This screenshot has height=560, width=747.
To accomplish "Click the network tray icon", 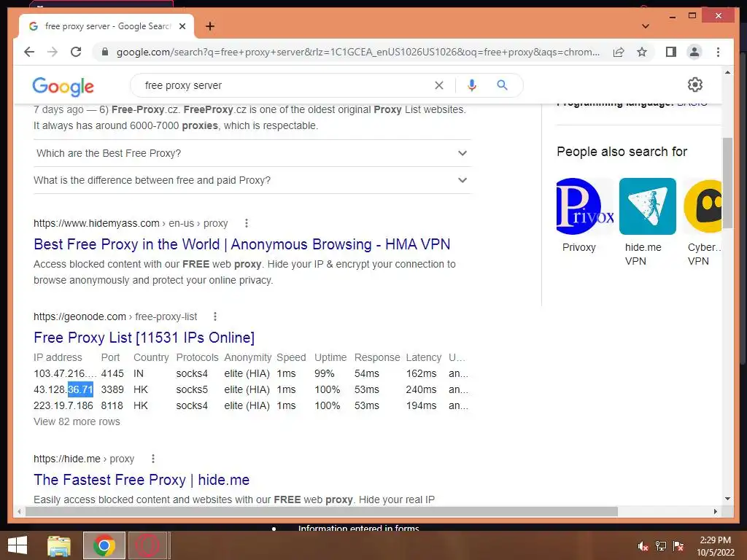I will coord(661,546).
